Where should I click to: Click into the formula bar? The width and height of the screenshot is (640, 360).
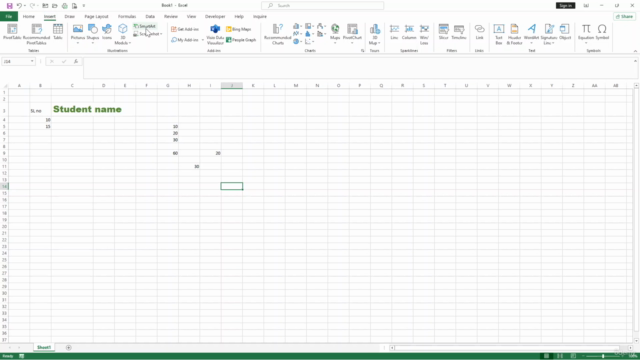[360, 68]
